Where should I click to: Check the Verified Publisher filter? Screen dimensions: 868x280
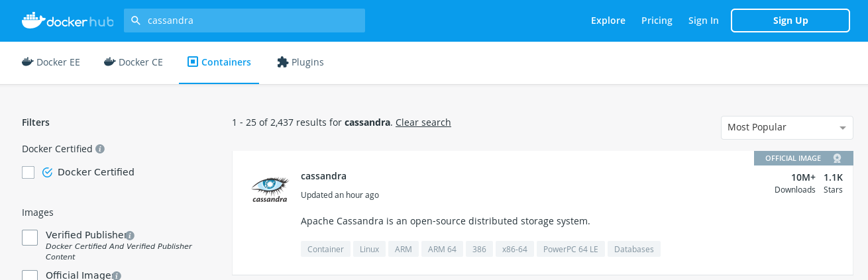pyautogui.click(x=30, y=238)
